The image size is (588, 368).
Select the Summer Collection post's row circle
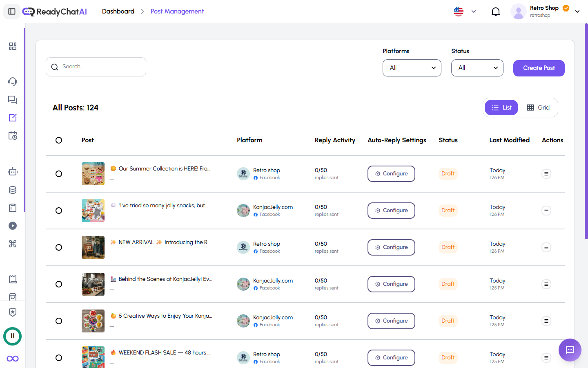(59, 174)
